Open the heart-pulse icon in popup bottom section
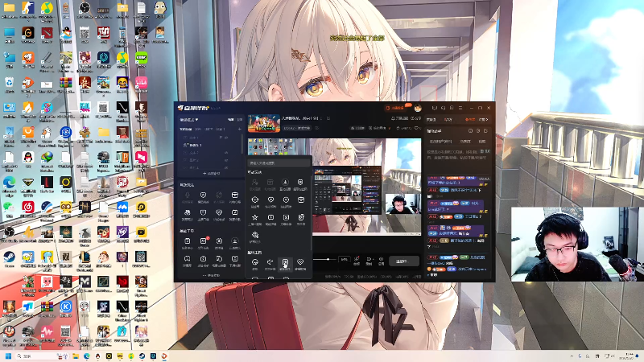The height and width of the screenshot is (362, 644). pos(300,262)
